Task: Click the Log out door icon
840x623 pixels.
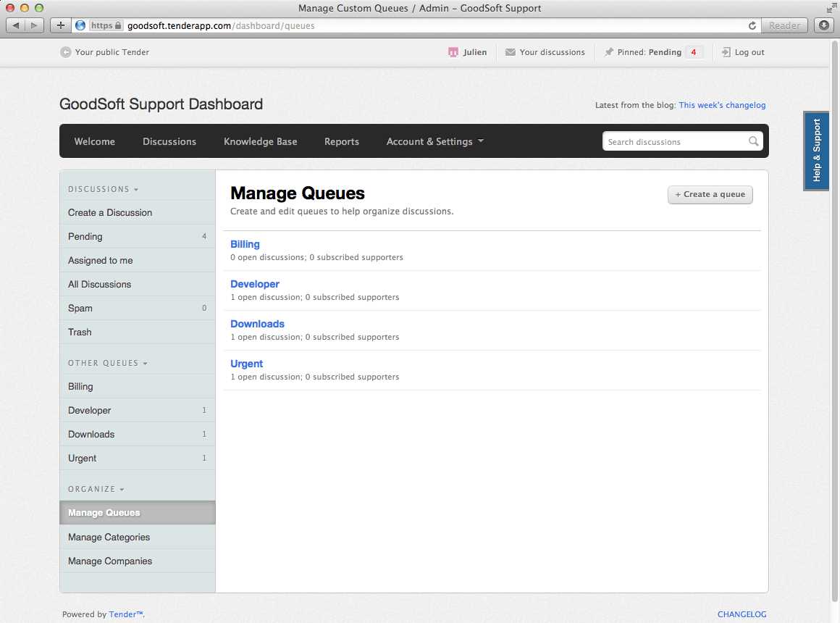Action: click(x=726, y=52)
